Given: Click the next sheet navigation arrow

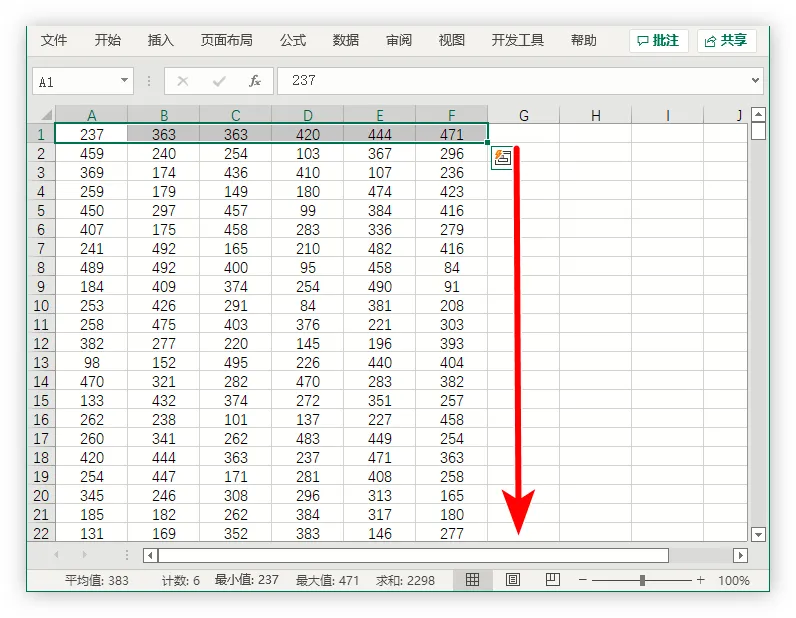Looking at the screenshot, I should (84, 555).
